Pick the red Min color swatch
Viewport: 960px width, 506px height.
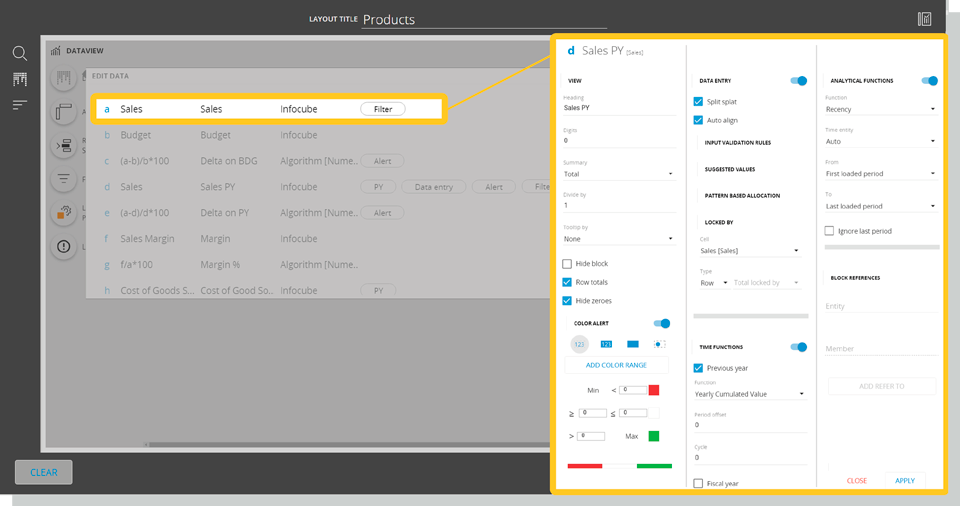pos(654,390)
